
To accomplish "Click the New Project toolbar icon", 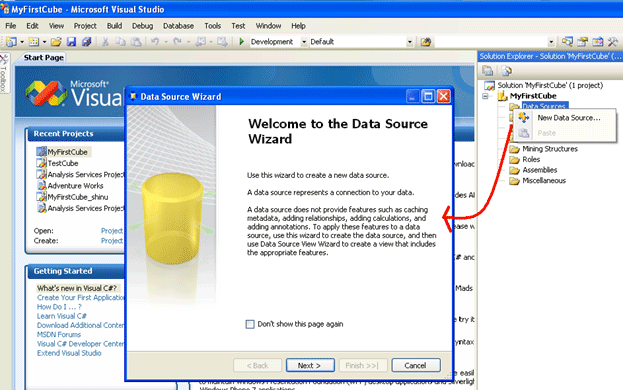I will coord(12,42).
